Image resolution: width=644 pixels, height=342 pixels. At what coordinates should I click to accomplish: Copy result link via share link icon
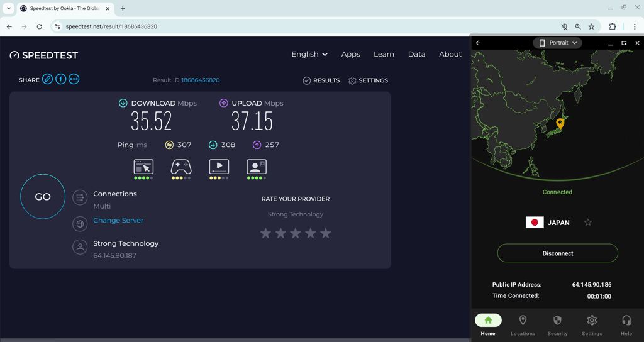coord(47,79)
